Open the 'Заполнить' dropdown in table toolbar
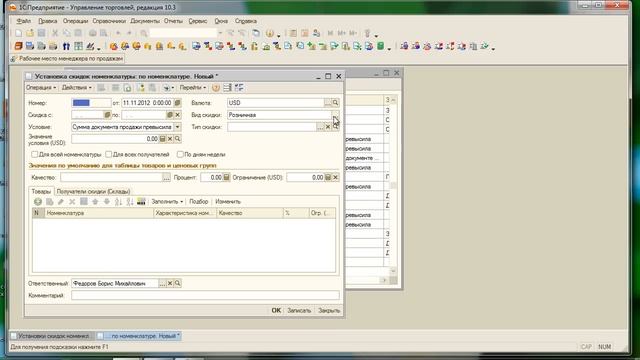 coord(167,202)
